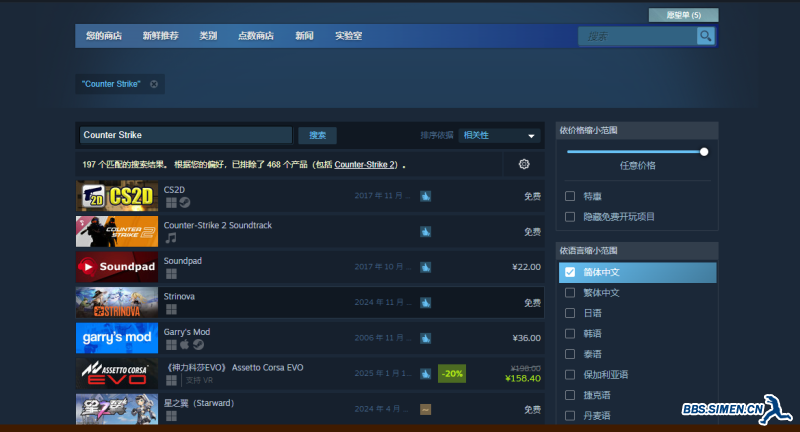Click the Windows platform icon for CS2D
This screenshot has height=432, width=800.
coord(171,203)
